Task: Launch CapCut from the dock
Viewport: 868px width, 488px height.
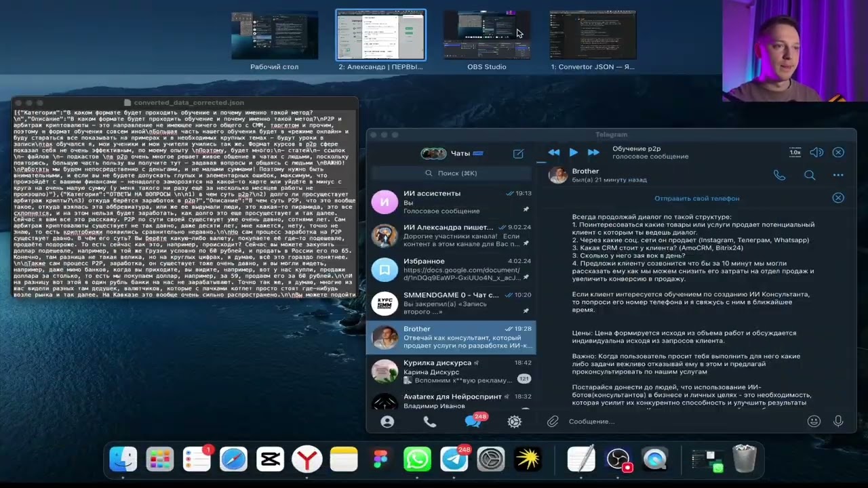Action: (x=270, y=460)
